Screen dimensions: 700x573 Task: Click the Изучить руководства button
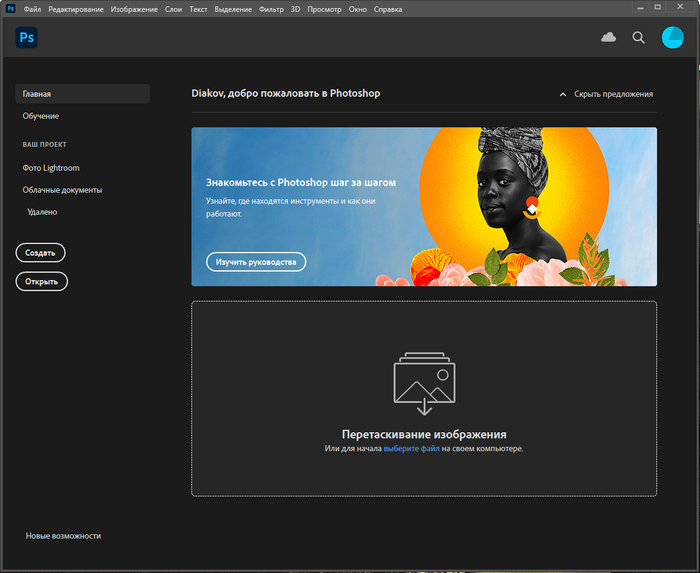(x=256, y=262)
